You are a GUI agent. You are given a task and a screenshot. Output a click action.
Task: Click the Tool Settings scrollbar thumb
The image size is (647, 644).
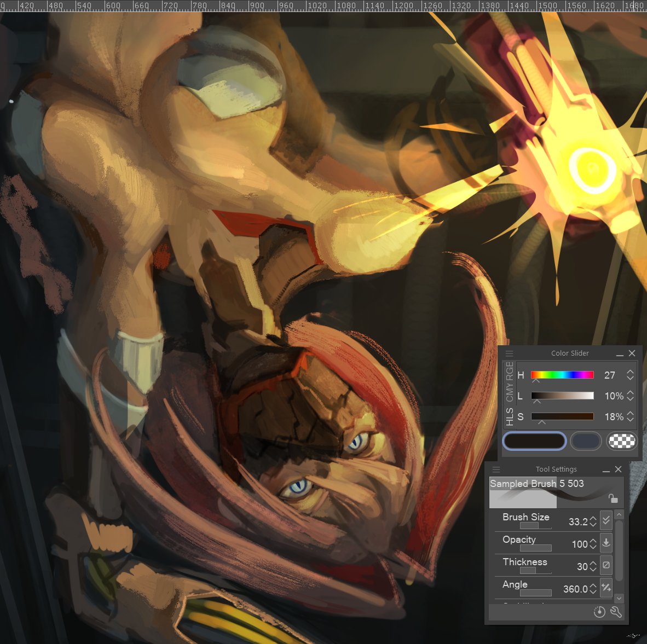pos(619,550)
